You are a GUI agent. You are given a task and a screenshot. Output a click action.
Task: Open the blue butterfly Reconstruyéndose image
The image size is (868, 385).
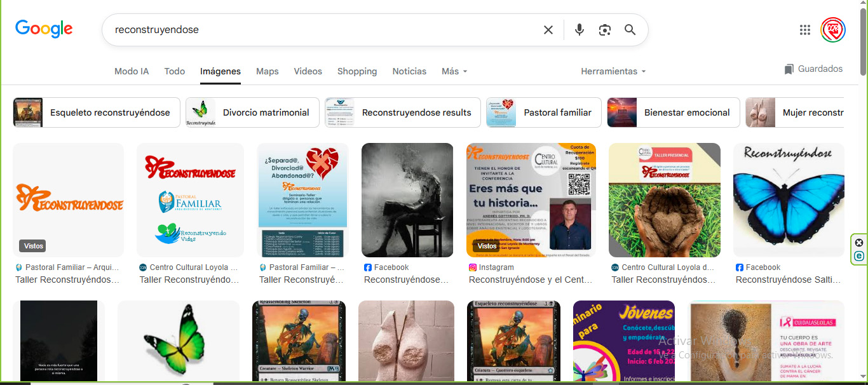click(789, 200)
